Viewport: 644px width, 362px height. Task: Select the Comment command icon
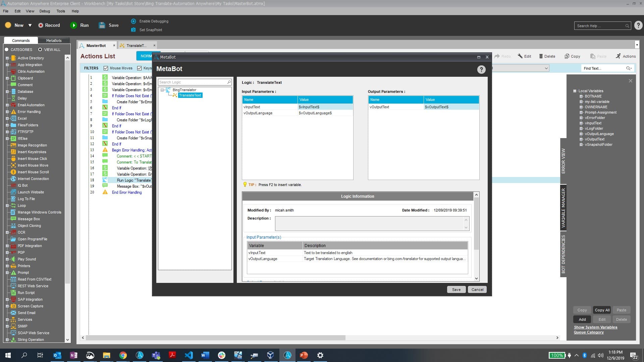(x=13, y=85)
